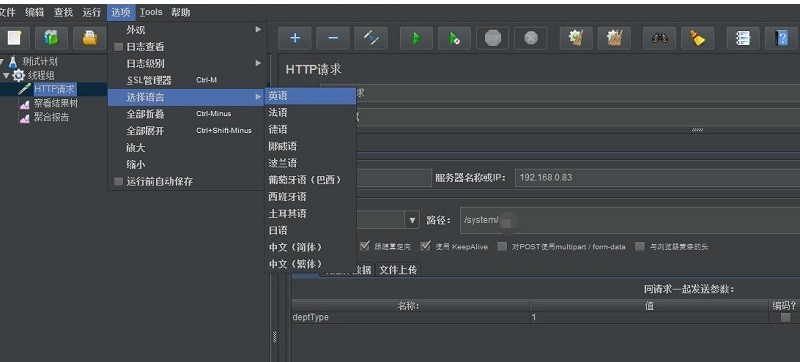This screenshot has width=800, height=362.
Task: Toggle the 跟随重定向 checkbox
Action: [364, 246]
